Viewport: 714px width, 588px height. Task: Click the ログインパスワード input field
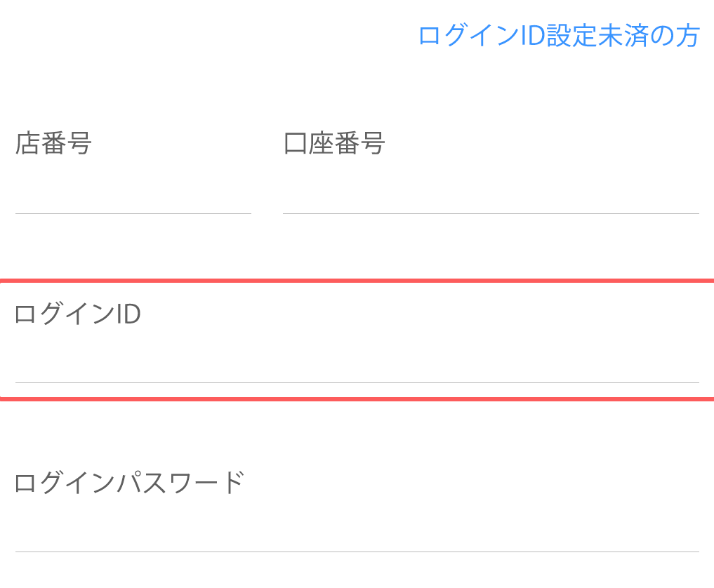click(357, 531)
